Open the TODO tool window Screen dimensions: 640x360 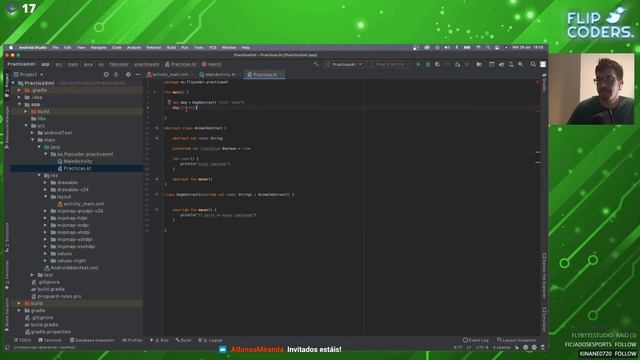[22, 340]
